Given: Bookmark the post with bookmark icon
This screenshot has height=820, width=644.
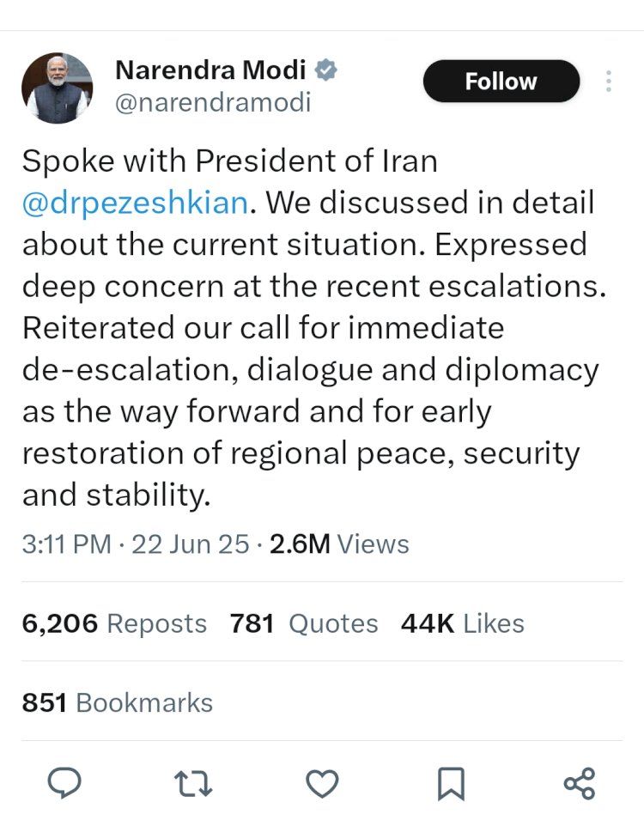Looking at the screenshot, I should click(451, 783).
